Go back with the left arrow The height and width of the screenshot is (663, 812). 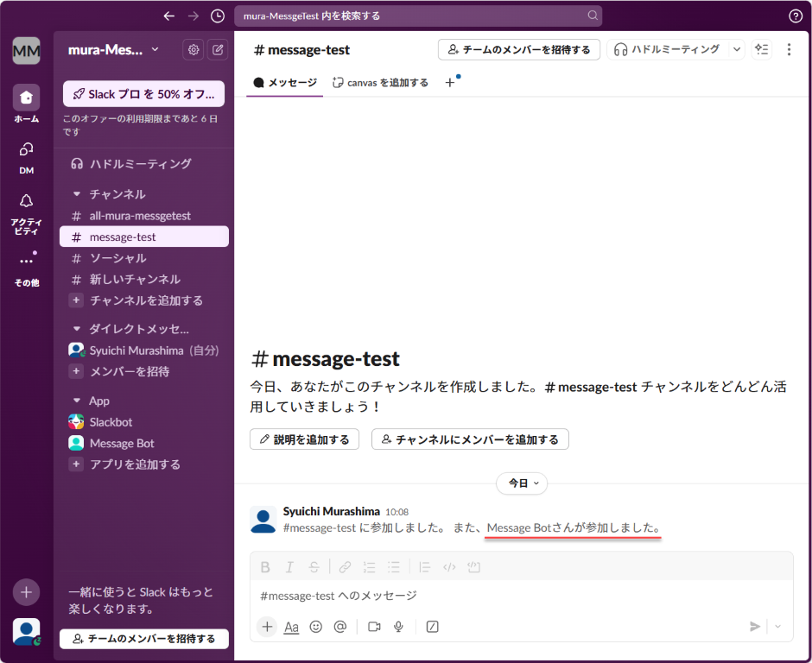click(168, 16)
